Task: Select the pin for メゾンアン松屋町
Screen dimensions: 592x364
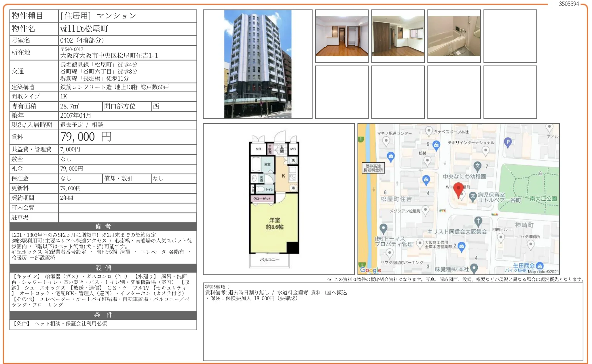Action: [425, 209]
